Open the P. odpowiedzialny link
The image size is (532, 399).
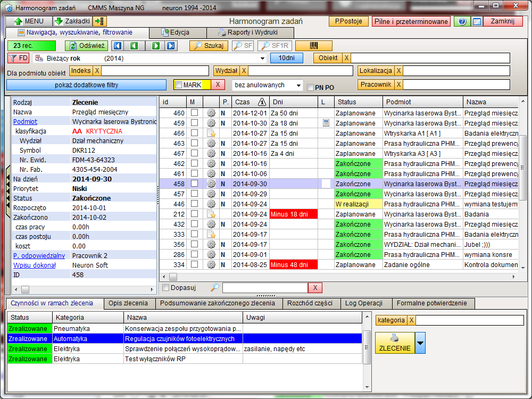[x=39, y=255]
